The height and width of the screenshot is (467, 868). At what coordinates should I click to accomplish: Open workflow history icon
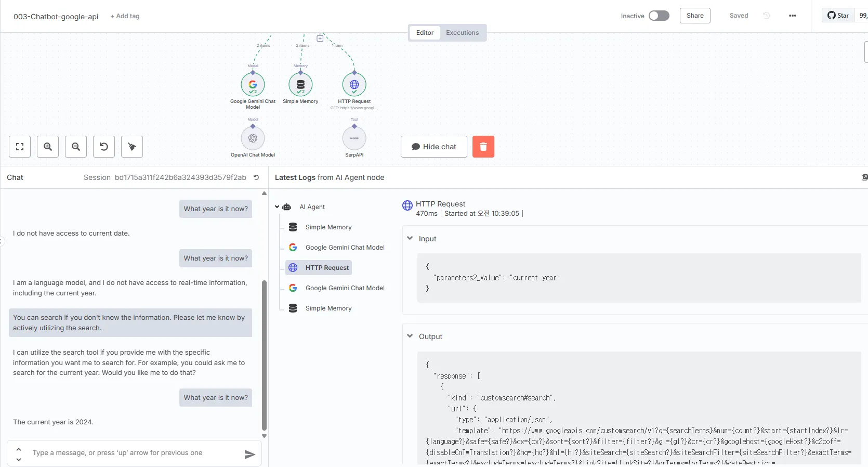(767, 16)
